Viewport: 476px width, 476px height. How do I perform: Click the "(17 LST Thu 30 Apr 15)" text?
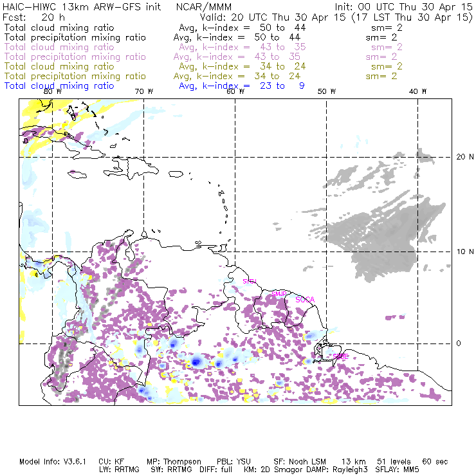click(x=412, y=17)
